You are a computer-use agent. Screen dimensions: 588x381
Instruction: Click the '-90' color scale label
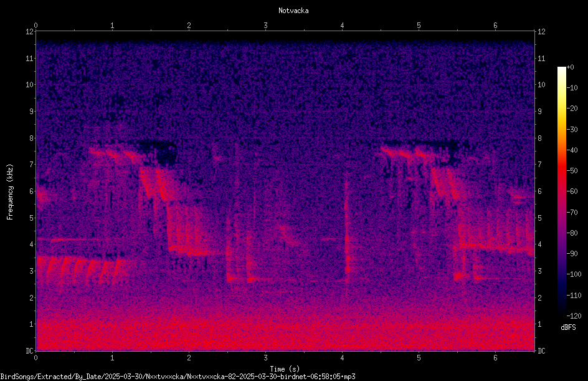point(572,253)
